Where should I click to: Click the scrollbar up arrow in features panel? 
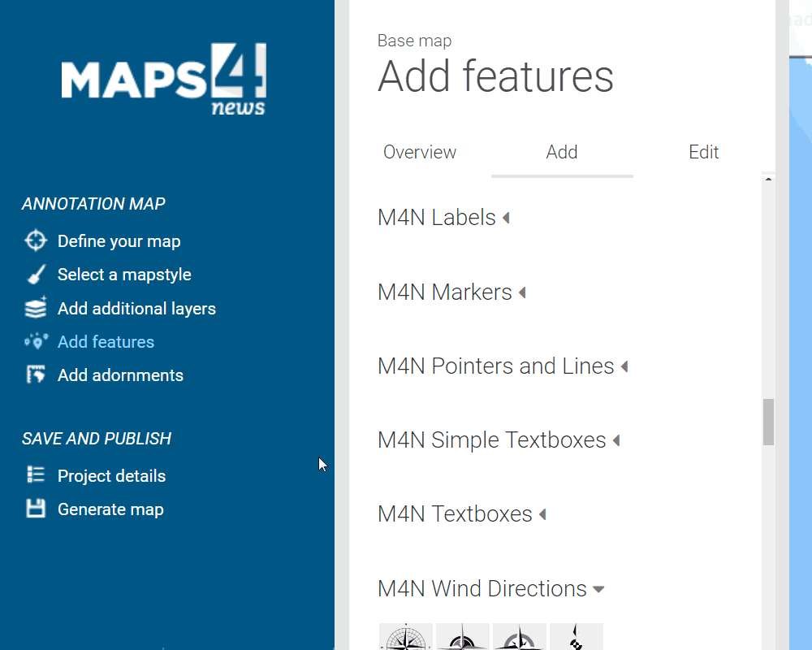[x=768, y=180]
